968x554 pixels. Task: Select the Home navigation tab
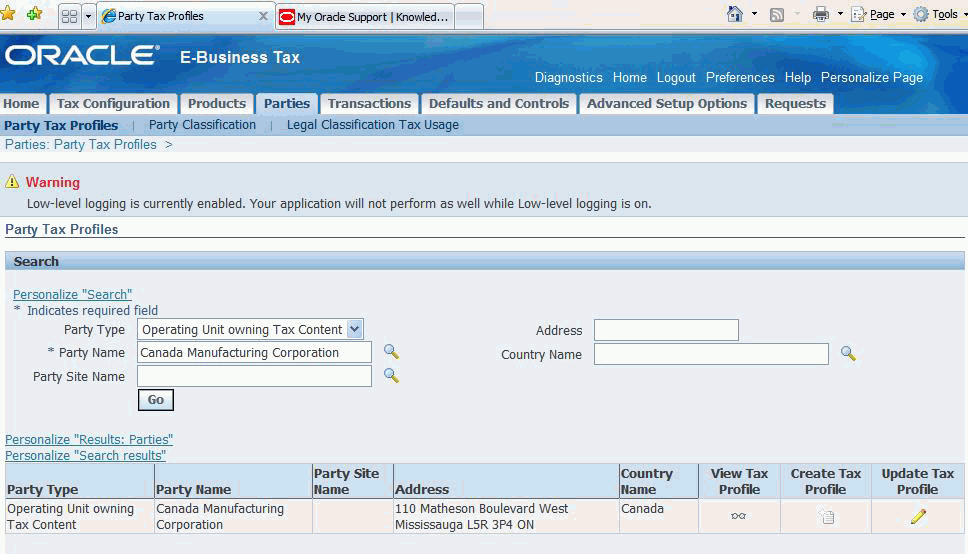[21, 104]
